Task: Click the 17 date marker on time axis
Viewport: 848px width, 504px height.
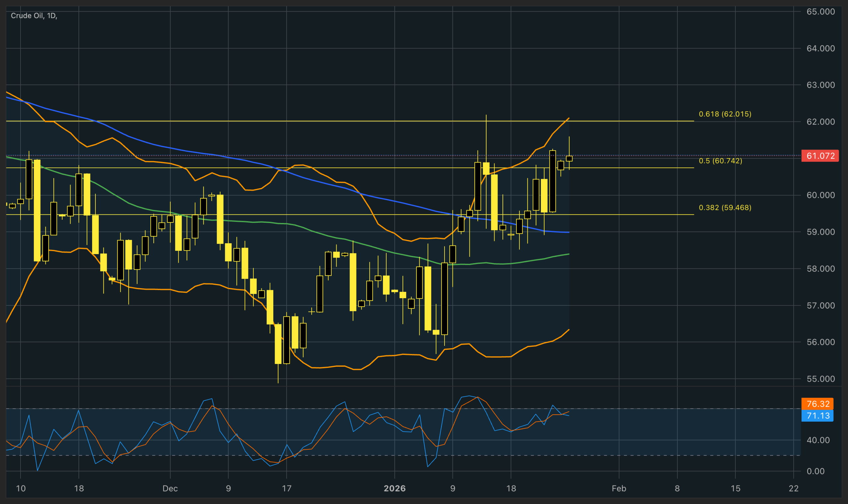Action: pyautogui.click(x=287, y=488)
